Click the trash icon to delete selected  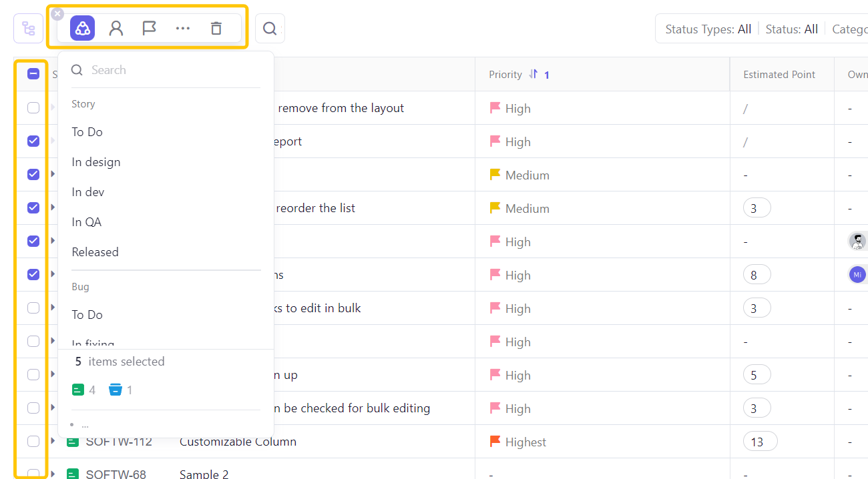pyautogui.click(x=216, y=29)
